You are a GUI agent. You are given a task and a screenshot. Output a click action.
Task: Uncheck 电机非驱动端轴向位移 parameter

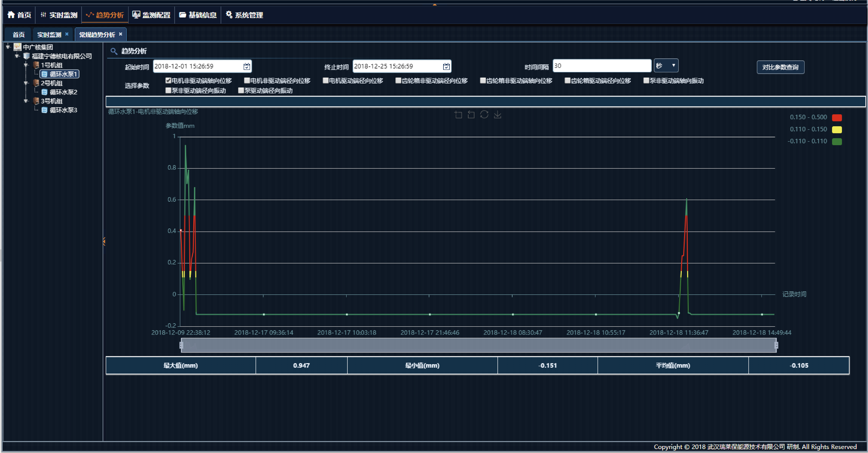pyautogui.click(x=169, y=81)
